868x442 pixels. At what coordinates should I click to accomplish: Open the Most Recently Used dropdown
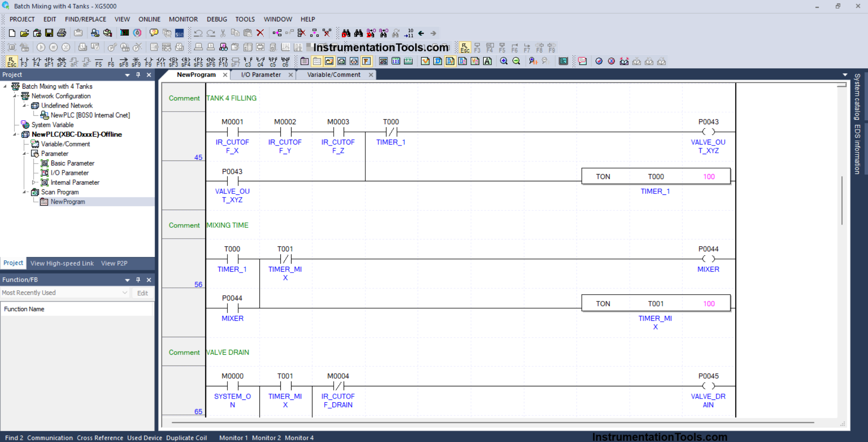click(x=125, y=293)
